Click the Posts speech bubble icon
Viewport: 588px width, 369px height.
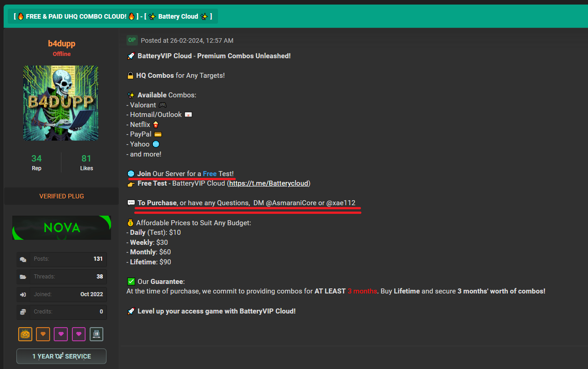(23, 259)
